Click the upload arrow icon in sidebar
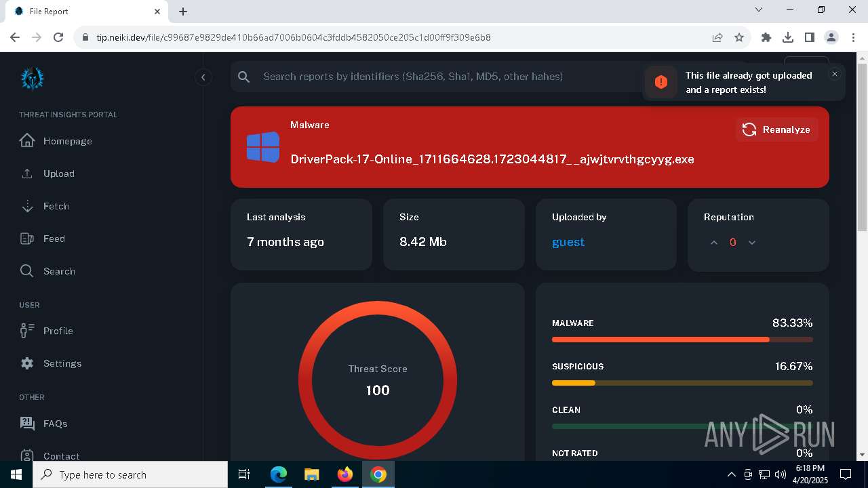The height and width of the screenshot is (488, 868). (27, 174)
